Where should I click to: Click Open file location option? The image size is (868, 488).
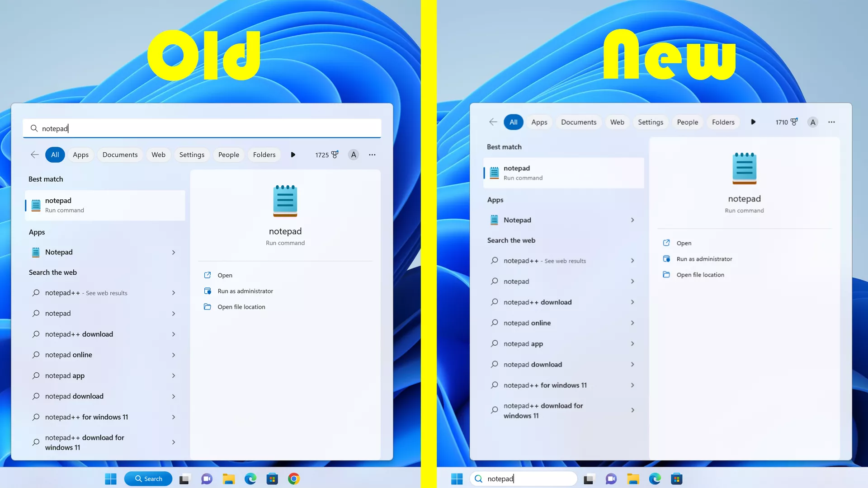pos(241,306)
